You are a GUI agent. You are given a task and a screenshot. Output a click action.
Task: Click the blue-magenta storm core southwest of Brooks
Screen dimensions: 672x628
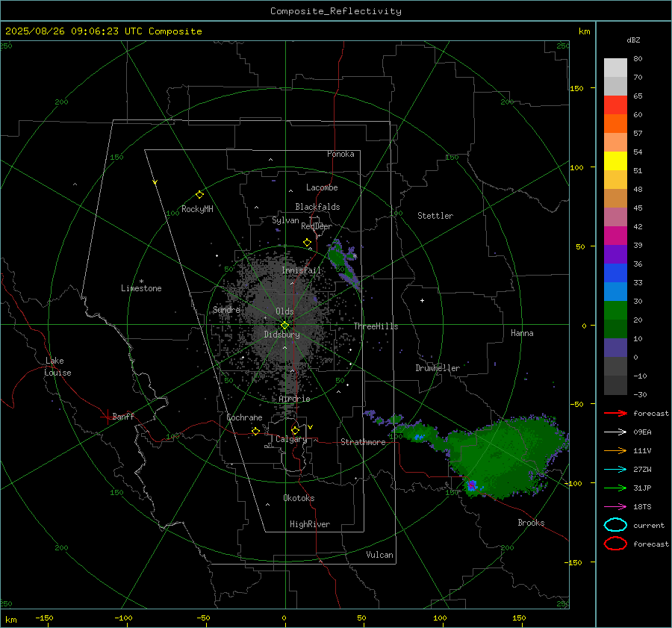click(473, 485)
